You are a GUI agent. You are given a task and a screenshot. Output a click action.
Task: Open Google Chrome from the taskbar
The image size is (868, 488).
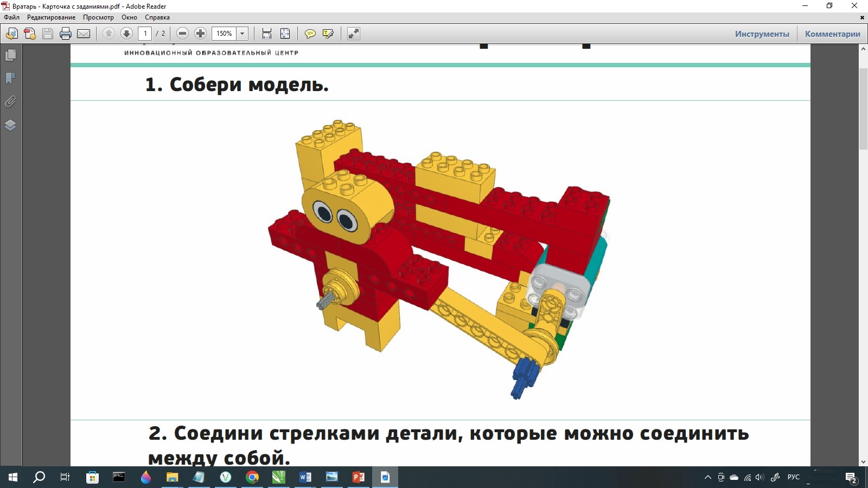coord(252,477)
